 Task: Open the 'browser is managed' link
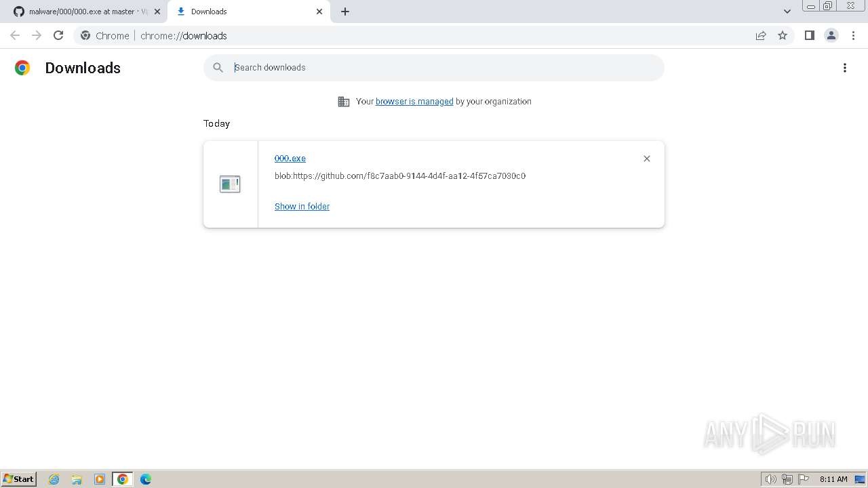[414, 102]
